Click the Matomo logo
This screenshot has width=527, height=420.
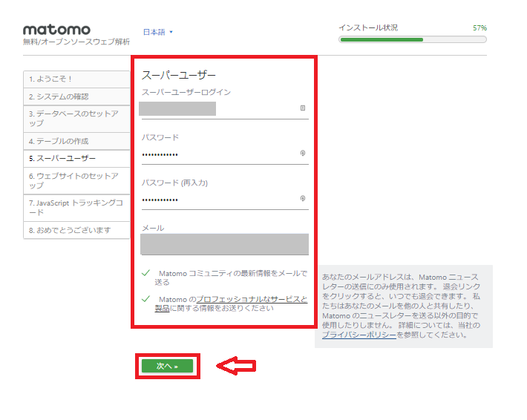click(56, 30)
